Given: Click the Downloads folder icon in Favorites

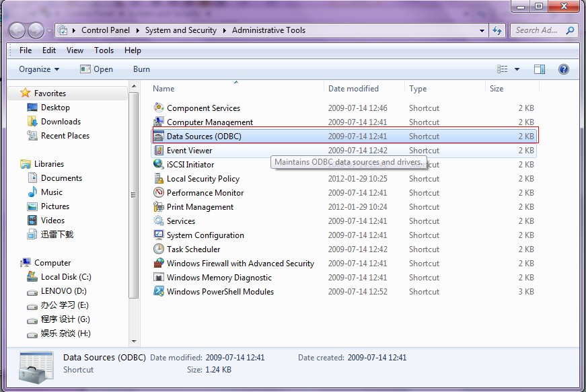Looking at the screenshot, I should point(32,121).
